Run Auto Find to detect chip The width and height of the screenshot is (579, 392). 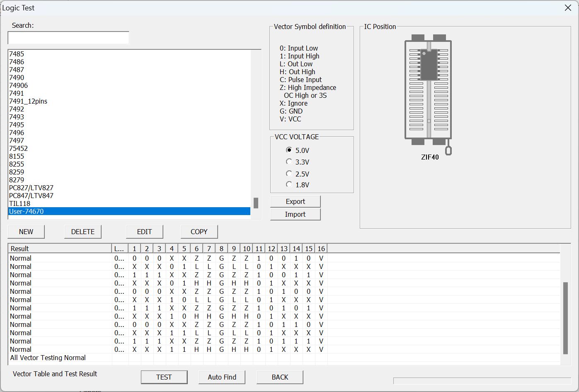222,377
